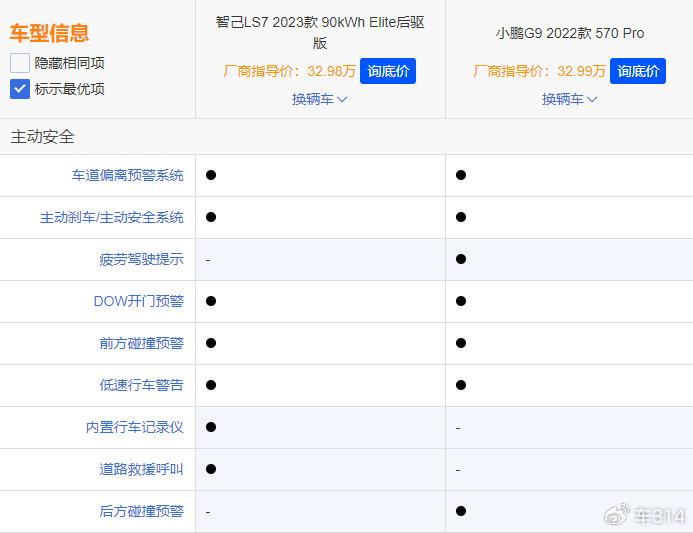Screen dimensions: 693x533
Task: Click 智己LS7 dot in 车道偏离预警系统 row
Action: tap(211, 175)
